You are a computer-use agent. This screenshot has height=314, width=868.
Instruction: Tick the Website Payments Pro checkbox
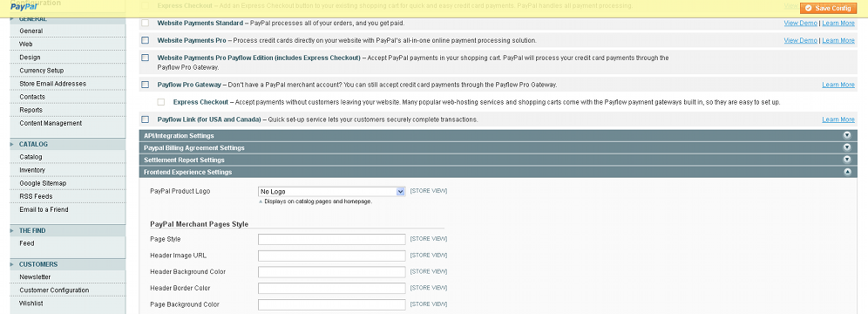pos(145,40)
